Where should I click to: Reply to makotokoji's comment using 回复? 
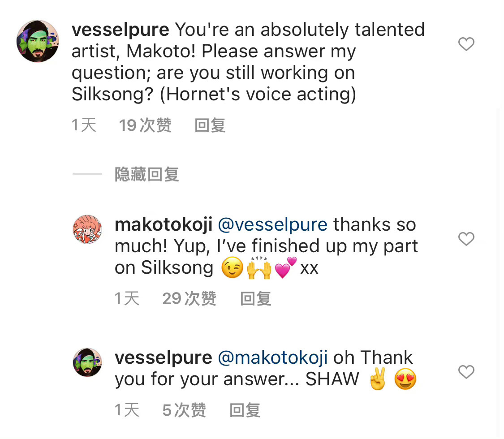point(256,298)
